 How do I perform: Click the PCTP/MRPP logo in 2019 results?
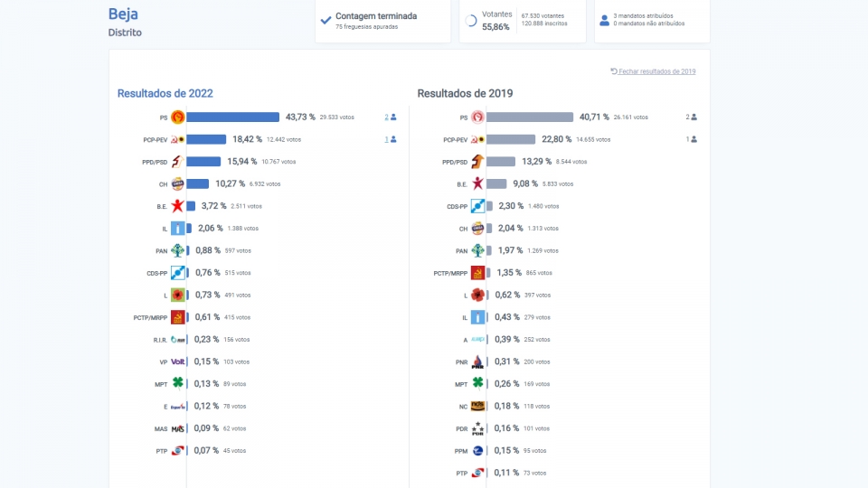(477, 273)
